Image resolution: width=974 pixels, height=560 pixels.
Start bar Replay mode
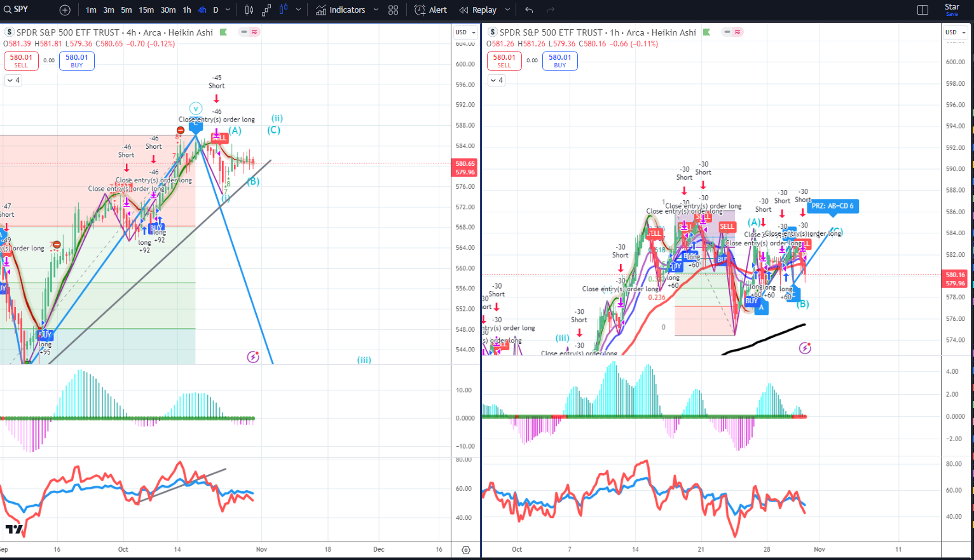(x=478, y=10)
